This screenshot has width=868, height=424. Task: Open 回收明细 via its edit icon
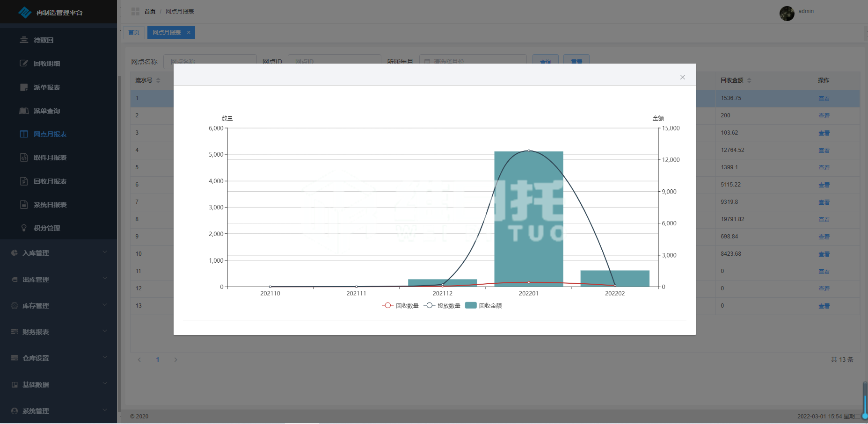[24, 64]
